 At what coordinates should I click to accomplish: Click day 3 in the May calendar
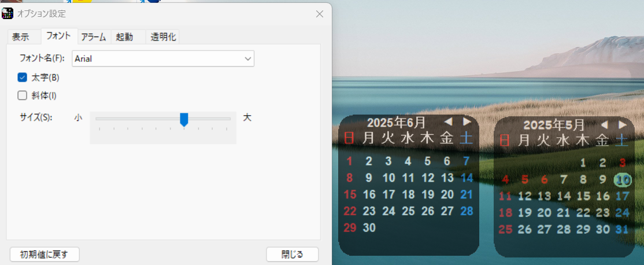[623, 163]
